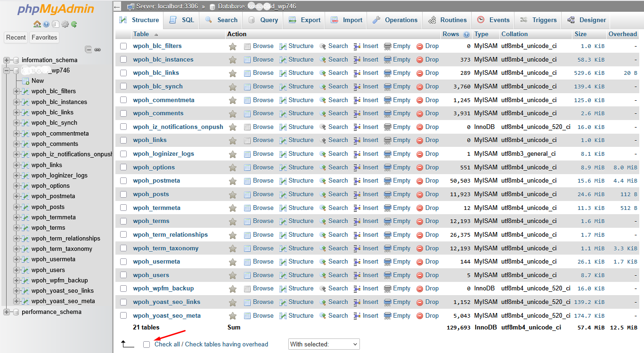The image size is (644, 353).
Task: Collapse the navigation panel with the arrow icon
Action: tap(116, 6)
